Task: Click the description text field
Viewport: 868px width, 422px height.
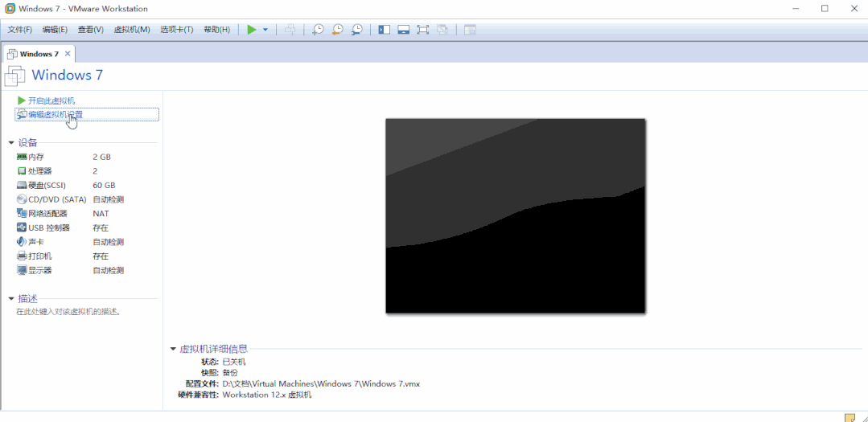Action: [68, 312]
